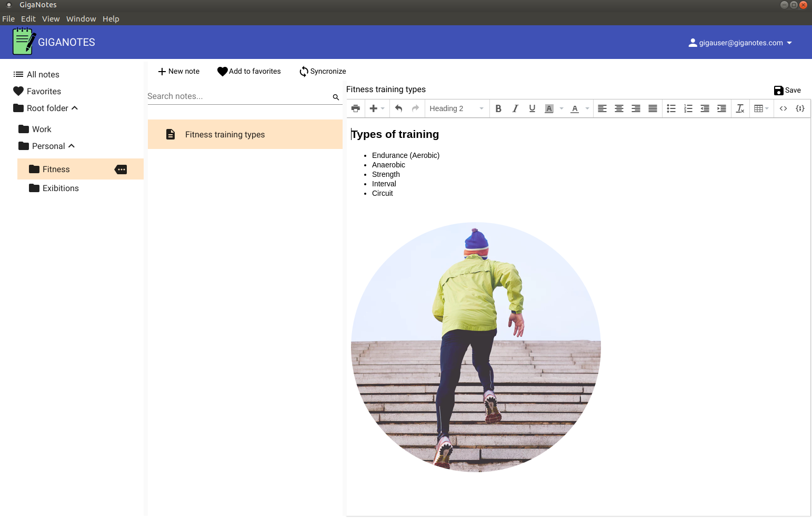The width and height of the screenshot is (812, 518).
Task: Align text left
Action: click(603, 108)
